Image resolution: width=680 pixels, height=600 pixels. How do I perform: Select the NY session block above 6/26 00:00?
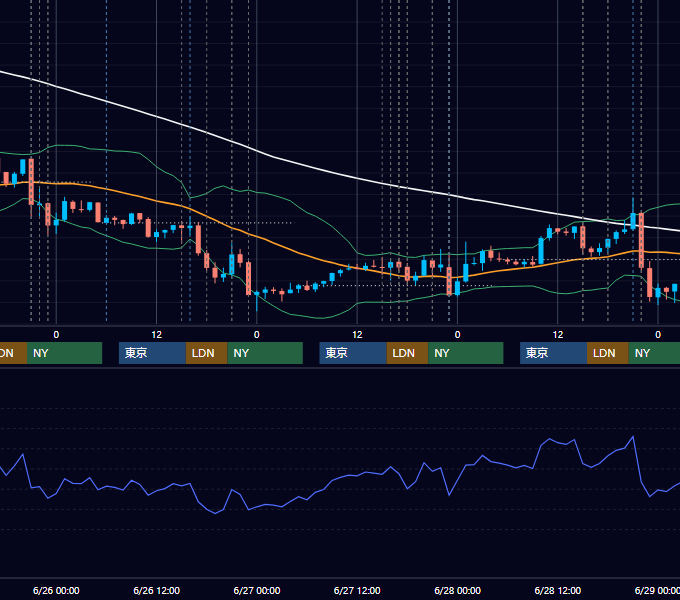64,353
